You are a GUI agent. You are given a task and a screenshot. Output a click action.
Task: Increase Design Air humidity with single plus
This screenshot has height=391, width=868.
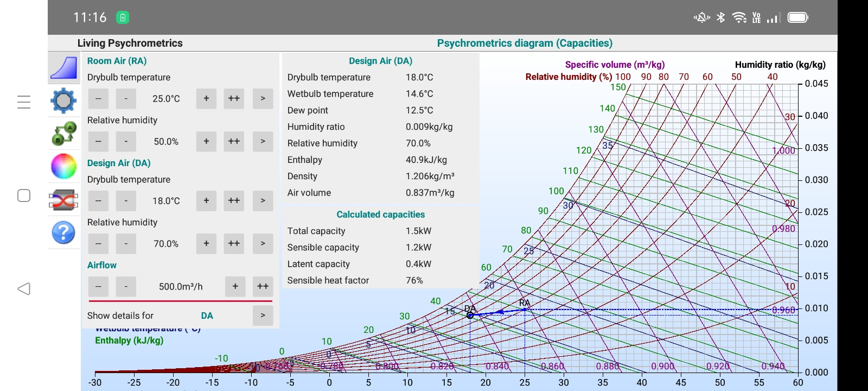click(206, 243)
